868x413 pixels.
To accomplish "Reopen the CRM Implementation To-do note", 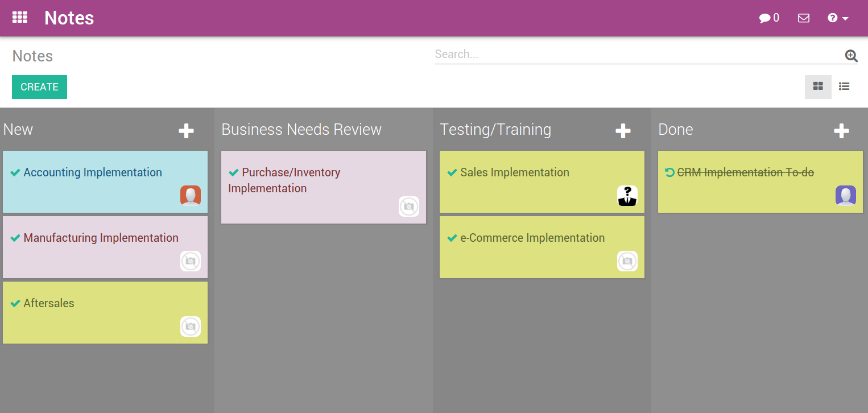I will (669, 172).
